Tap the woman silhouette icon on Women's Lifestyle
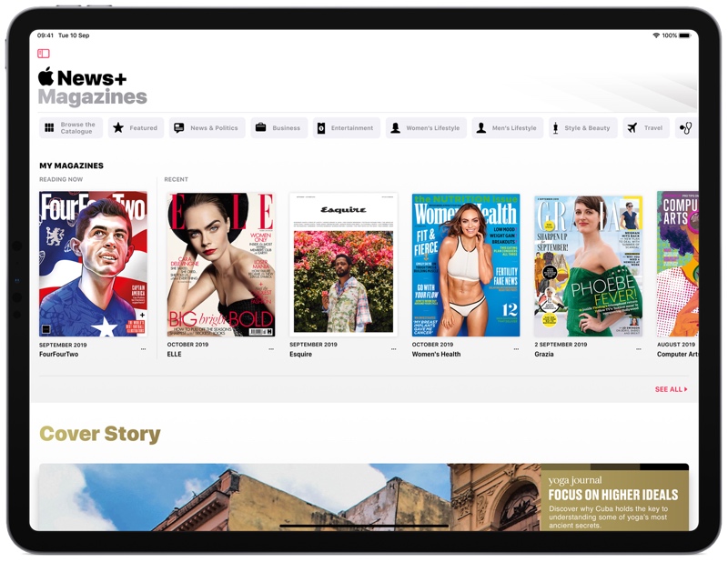Screen dimensions: 728x562 pos(395,128)
